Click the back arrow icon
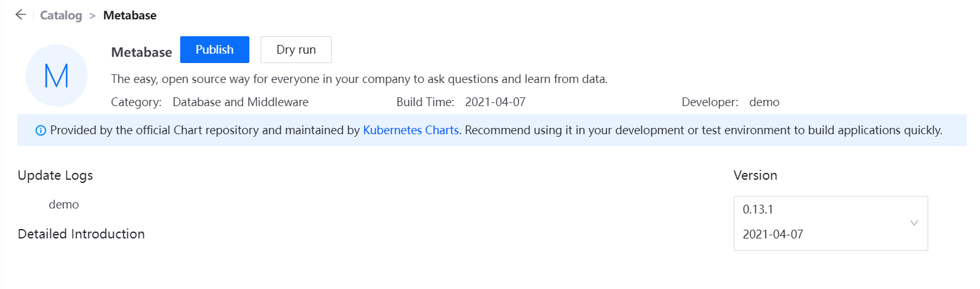 tap(21, 15)
